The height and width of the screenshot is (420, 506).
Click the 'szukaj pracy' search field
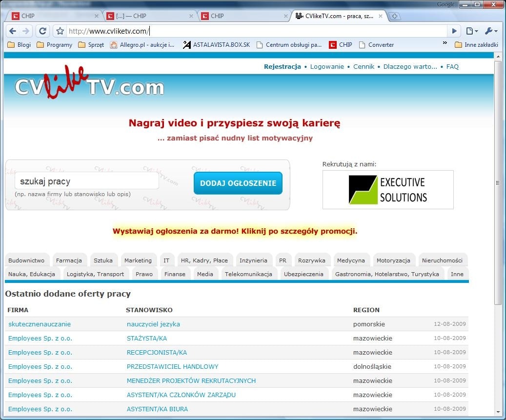coord(87,181)
